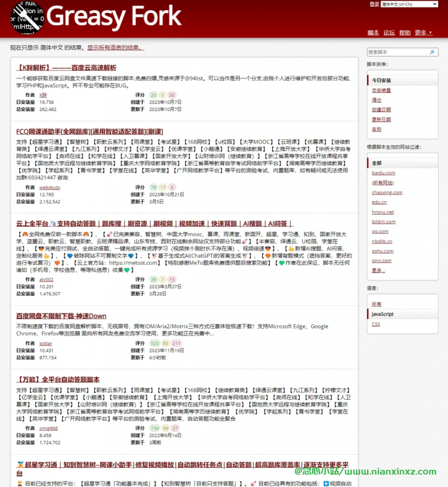
Task: Sort scripts by 更新日期
Action: pos(381,119)
